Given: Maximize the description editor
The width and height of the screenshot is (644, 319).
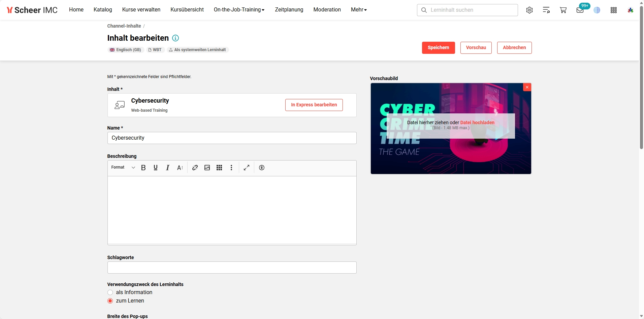Looking at the screenshot, I should (247, 168).
